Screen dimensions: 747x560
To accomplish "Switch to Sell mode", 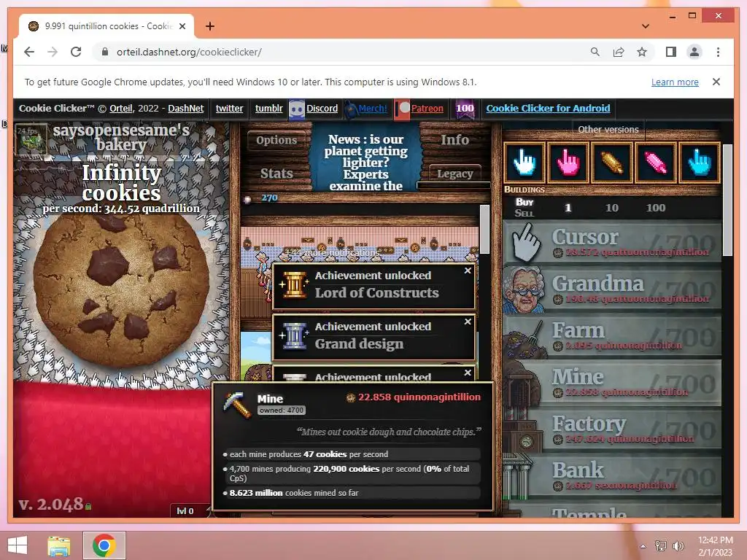I will (x=524, y=214).
